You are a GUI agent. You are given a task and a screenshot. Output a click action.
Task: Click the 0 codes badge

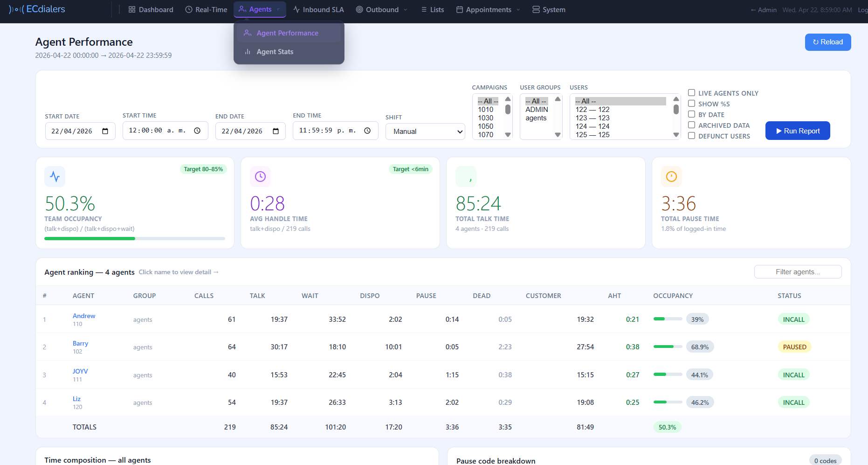[x=825, y=460]
